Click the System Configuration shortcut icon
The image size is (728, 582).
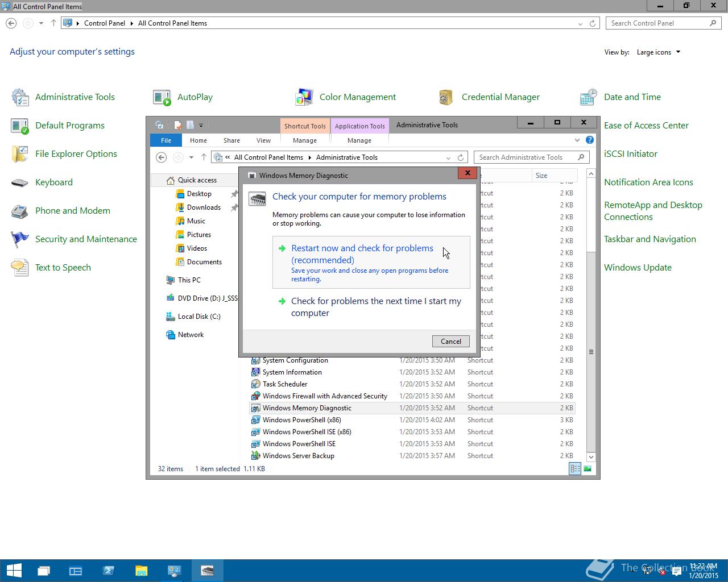pos(256,360)
